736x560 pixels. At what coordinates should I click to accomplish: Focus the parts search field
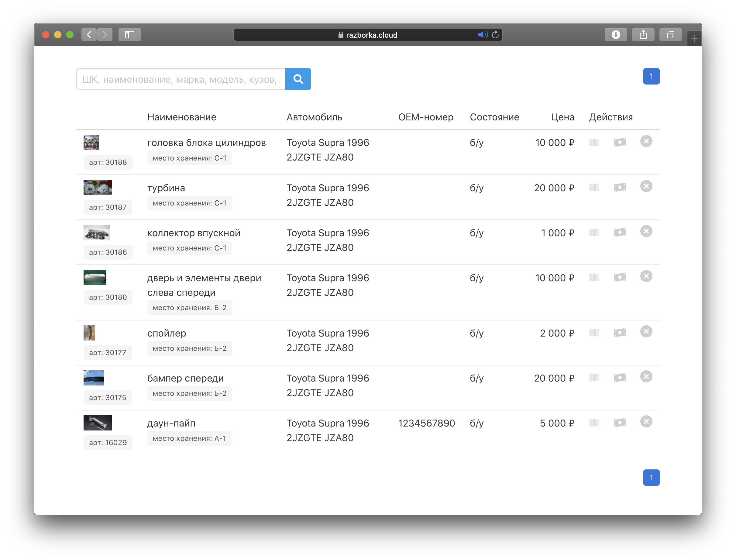(181, 79)
